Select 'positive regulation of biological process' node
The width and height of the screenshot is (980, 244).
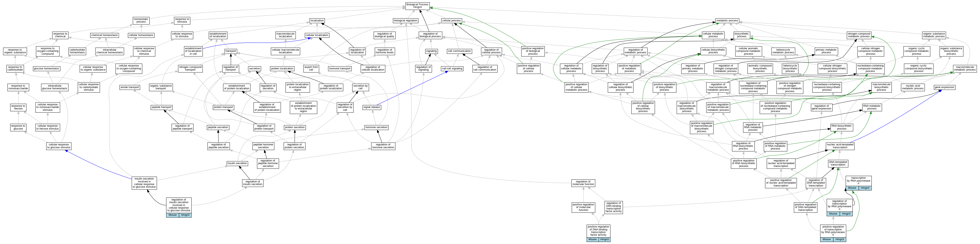click(x=533, y=51)
